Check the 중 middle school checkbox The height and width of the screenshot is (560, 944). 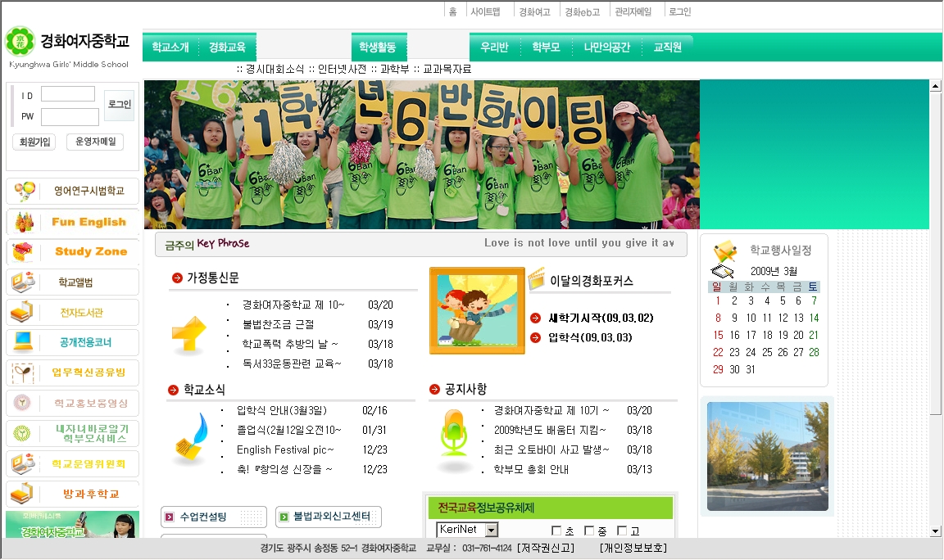click(589, 531)
